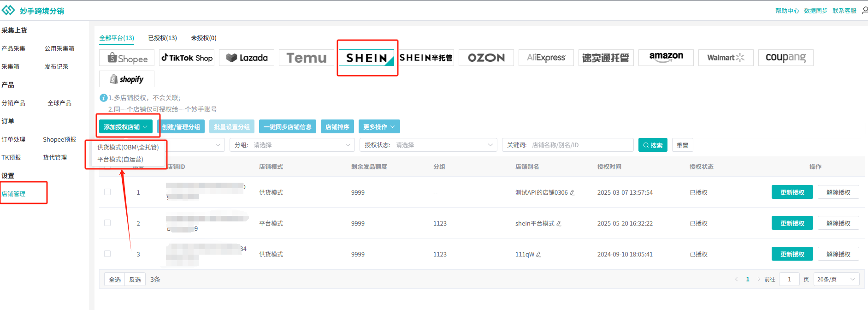This screenshot has height=310, width=868.
Task: Select the Shopee platform logo
Action: coord(127,58)
